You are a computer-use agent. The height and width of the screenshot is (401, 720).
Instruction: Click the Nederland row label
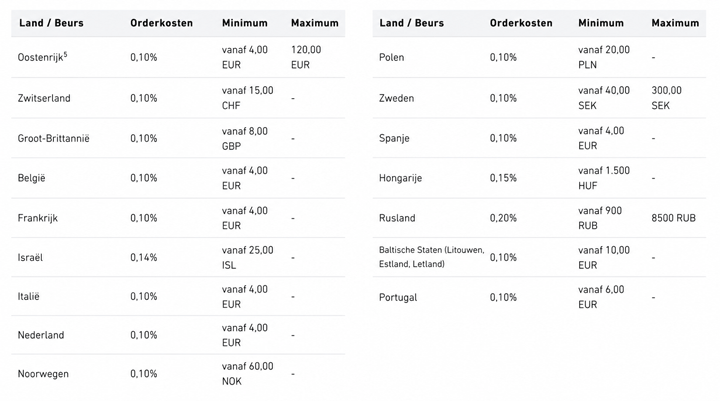coord(41,335)
